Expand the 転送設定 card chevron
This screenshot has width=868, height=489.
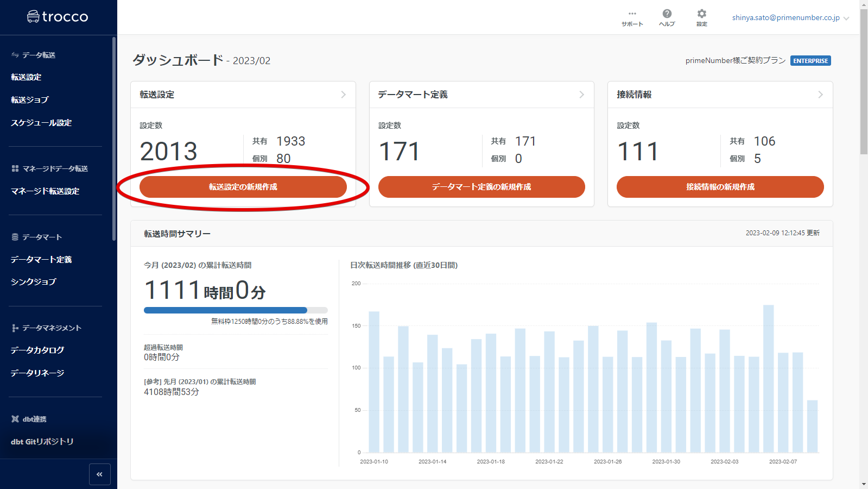[x=343, y=95]
